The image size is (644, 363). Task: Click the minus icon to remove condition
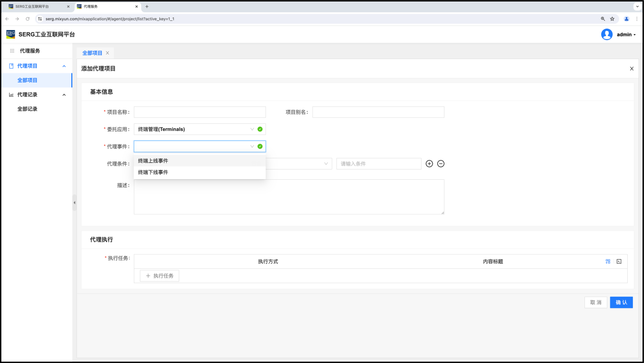(441, 163)
